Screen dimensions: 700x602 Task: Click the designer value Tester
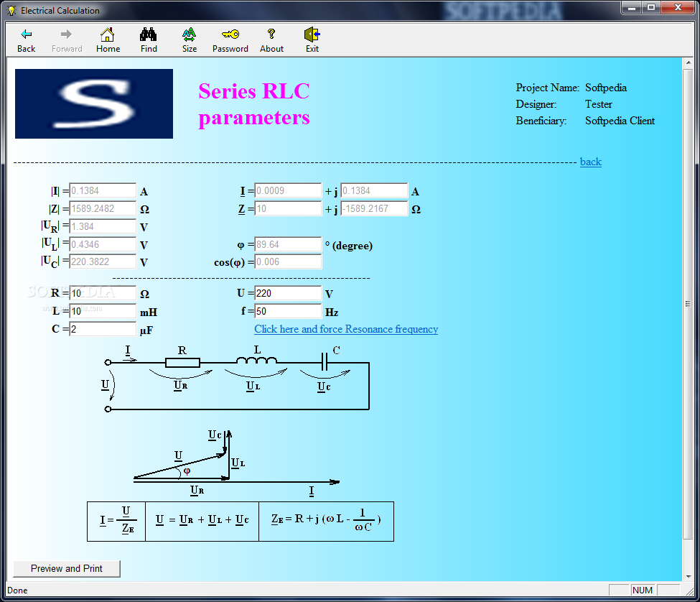point(599,104)
